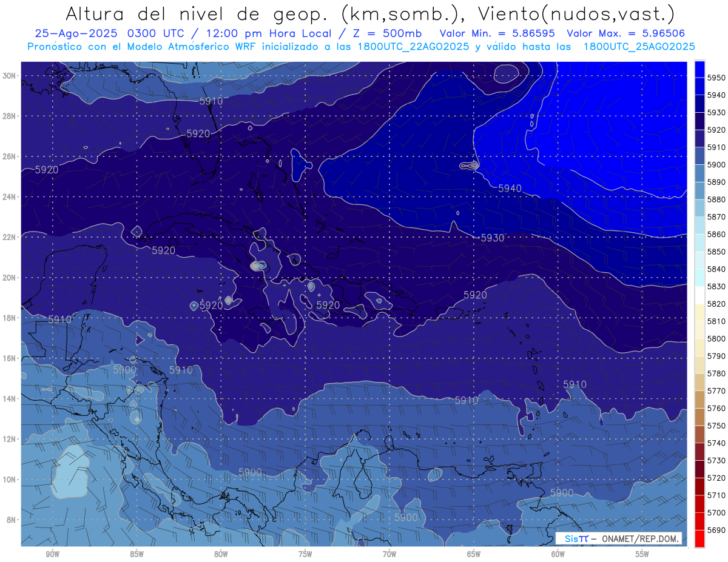728x562 pixels.
Task: Click the 5940 contour label on the map
Action: click(x=510, y=189)
